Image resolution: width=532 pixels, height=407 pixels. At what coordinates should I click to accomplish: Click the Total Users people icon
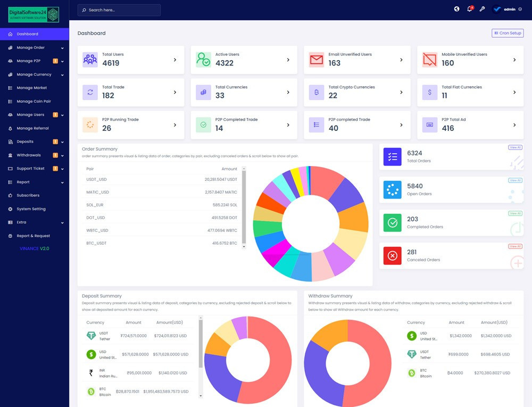(x=90, y=60)
